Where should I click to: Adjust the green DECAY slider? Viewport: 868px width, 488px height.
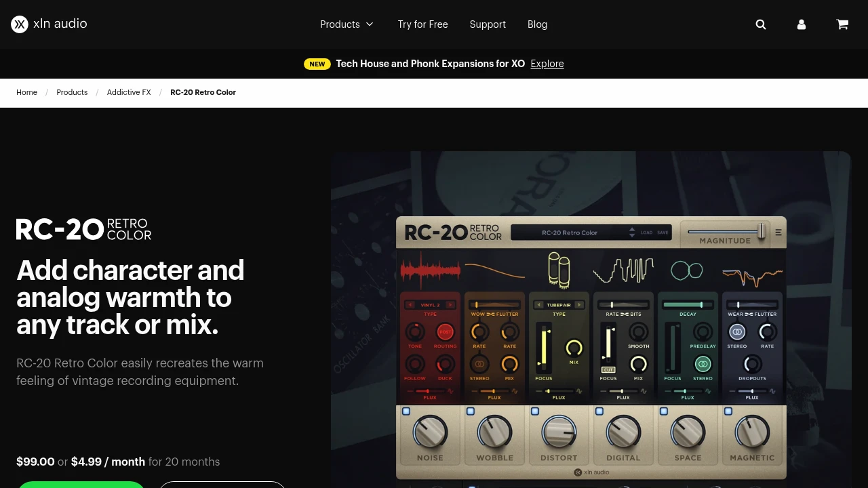coord(688,305)
